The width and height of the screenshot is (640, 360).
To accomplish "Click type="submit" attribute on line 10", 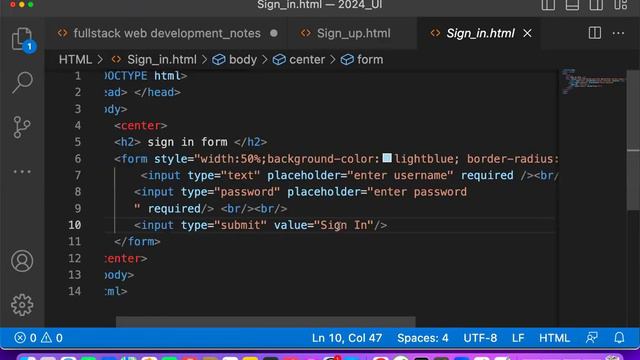I will (x=224, y=225).
